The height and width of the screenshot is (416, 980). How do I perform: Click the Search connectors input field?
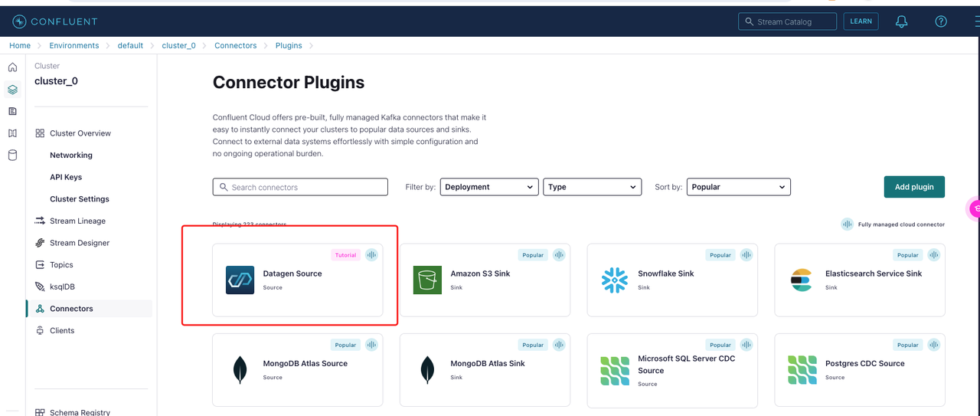300,187
